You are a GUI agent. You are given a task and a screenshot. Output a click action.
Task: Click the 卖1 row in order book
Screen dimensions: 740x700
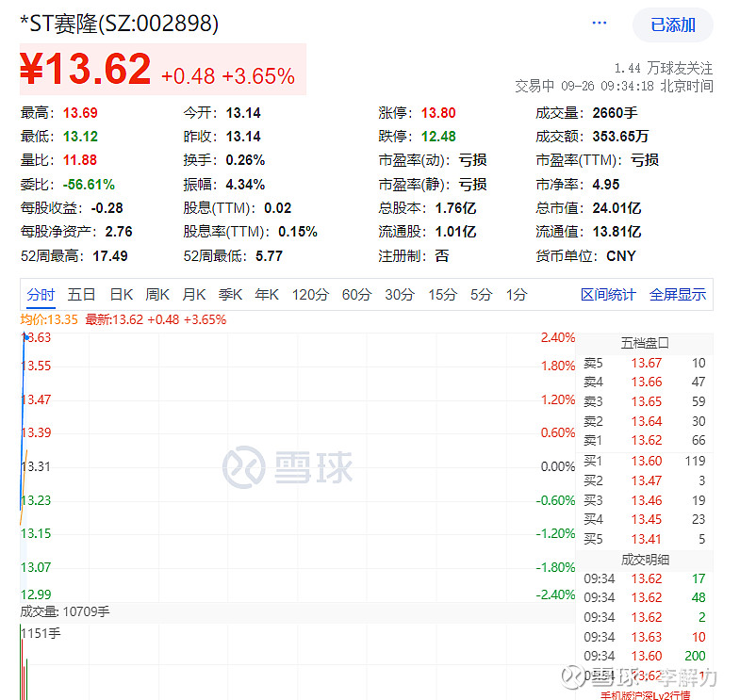coord(645,440)
